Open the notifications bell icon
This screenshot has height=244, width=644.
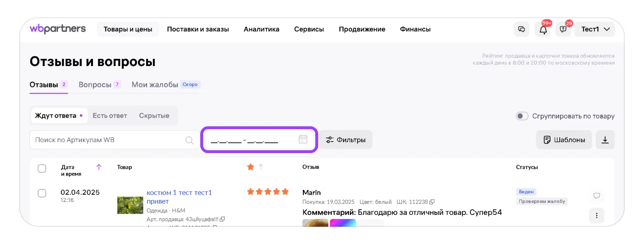[x=543, y=29]
